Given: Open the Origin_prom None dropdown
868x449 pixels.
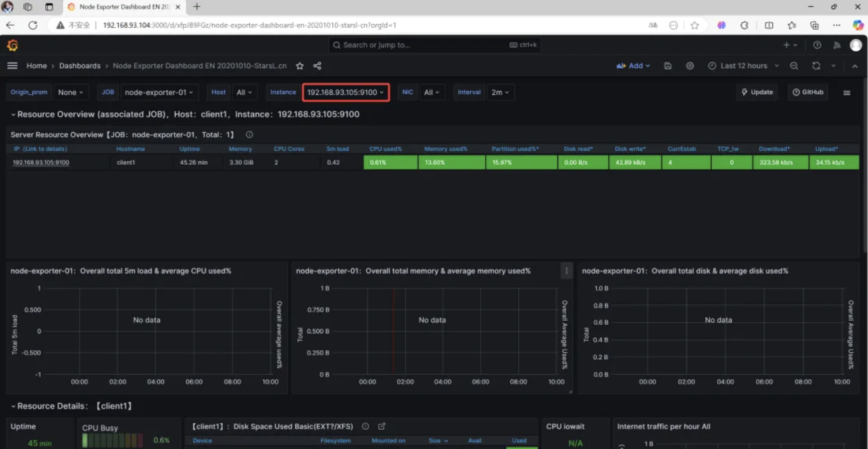Looking at the screenshot, I should click(x=70, y=92).
